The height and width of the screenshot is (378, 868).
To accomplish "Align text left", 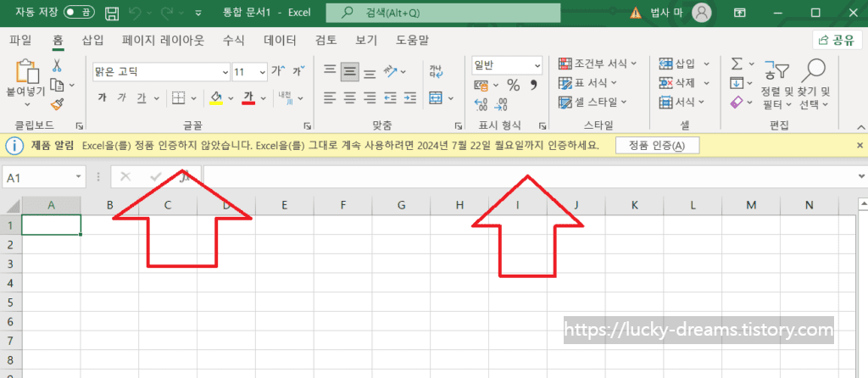I will click(x=330, y=98).
